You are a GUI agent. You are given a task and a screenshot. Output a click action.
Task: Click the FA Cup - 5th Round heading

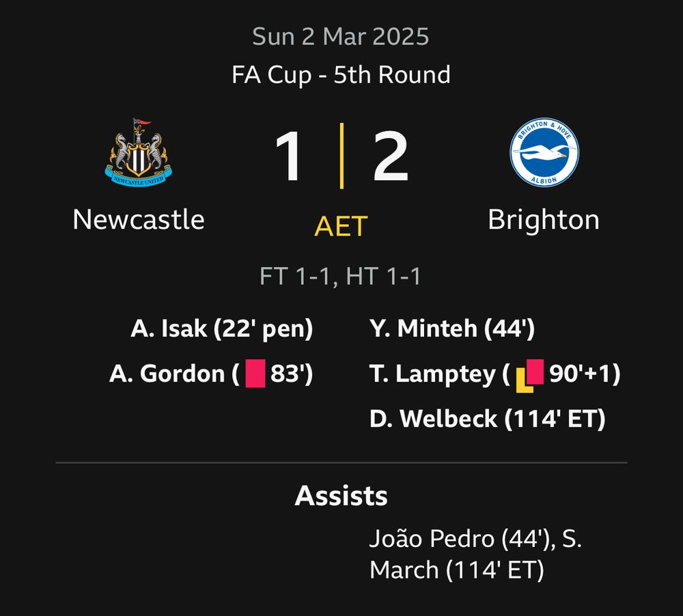click(341, 74)
